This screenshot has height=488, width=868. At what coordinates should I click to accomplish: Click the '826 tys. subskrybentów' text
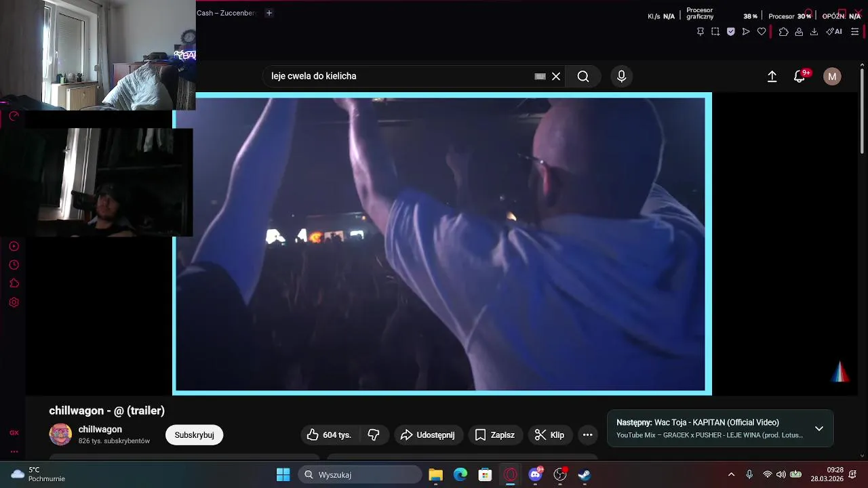click(114, 441)
